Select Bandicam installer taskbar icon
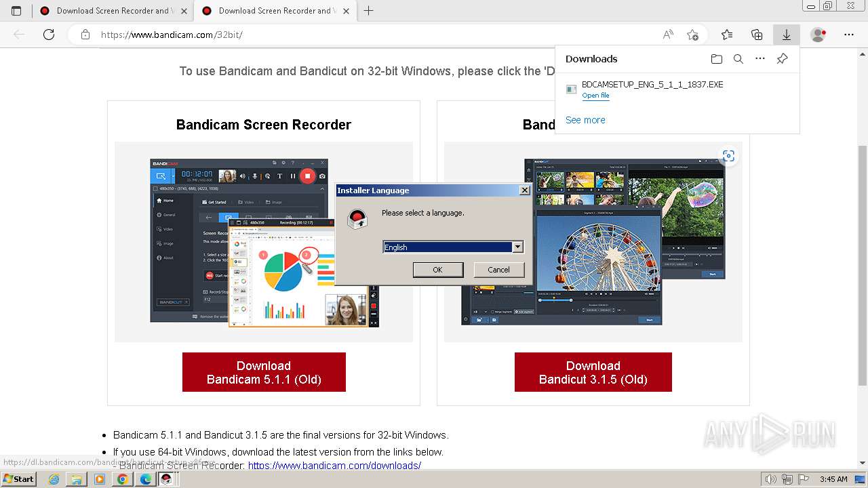The image size is (868, 488). pyautogui.click(x=166, y=479)
